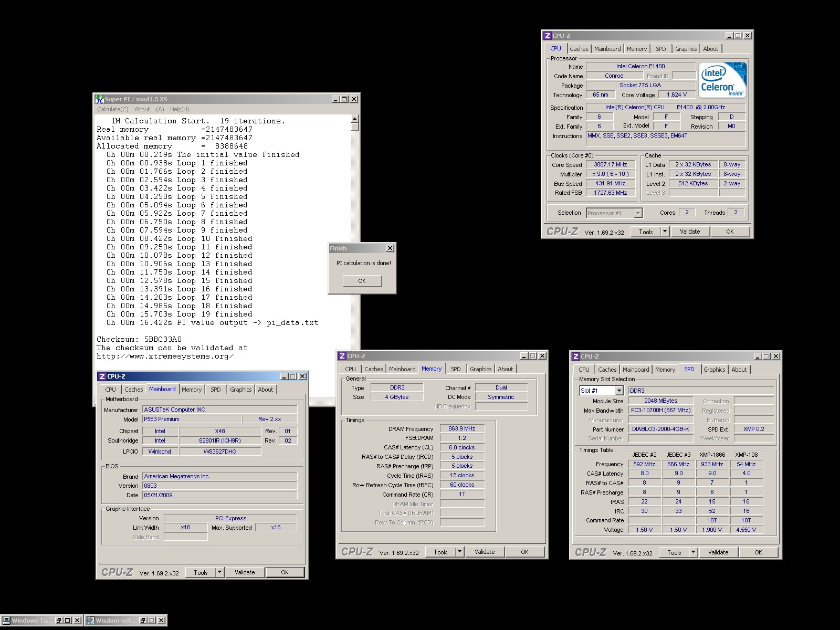Open the Calculate menu in Super PI
The width and height of the screenshot is (840, 630).
coord(112,109)
